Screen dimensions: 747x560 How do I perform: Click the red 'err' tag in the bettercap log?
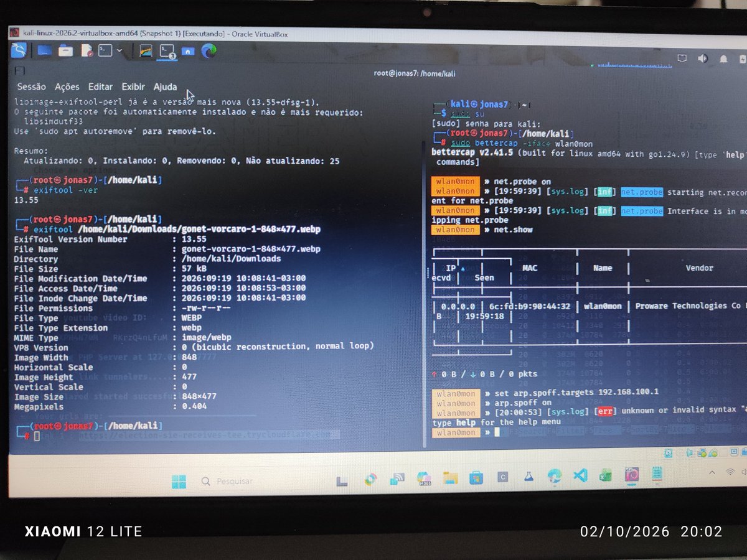coord(605,412)
